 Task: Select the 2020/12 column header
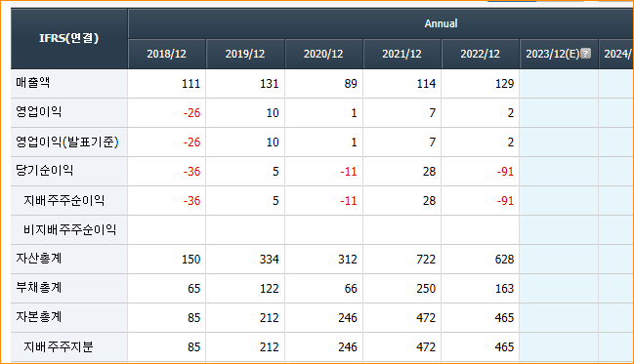click(323, 54)
